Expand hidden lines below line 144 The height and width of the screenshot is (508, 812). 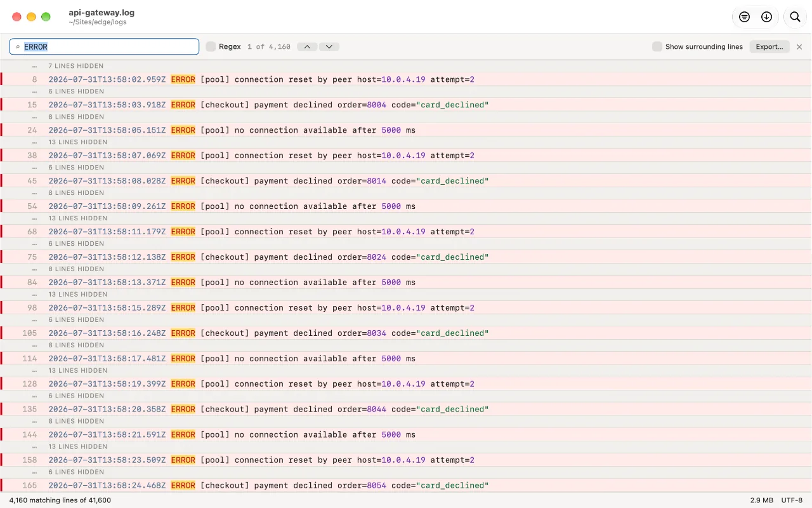pos(406,447)
